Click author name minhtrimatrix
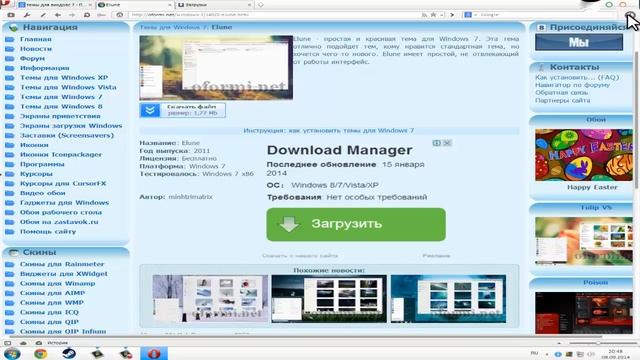The image size is (640, 360). pos(191,197)
